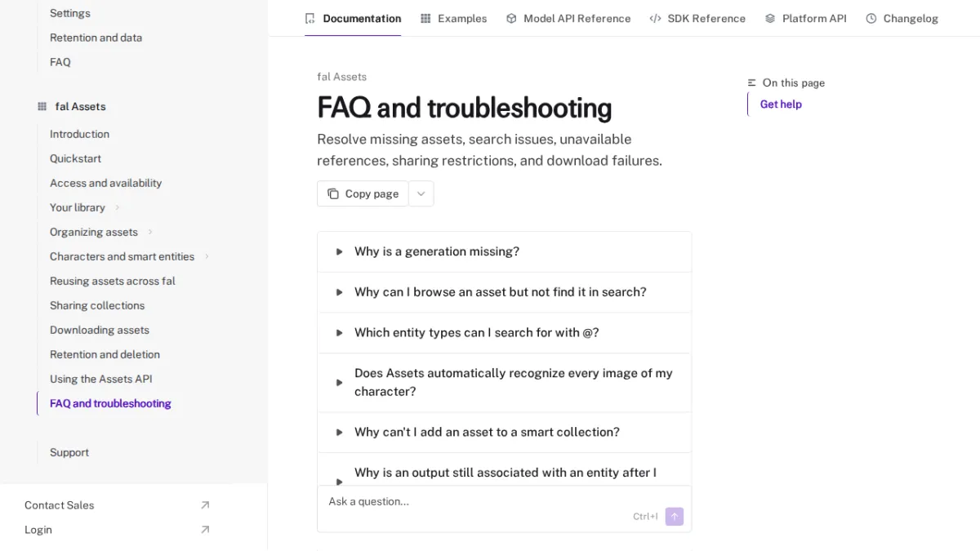Expand the Organizing assets sidebar chevron
980x551 pixels.
pos(150,232)
